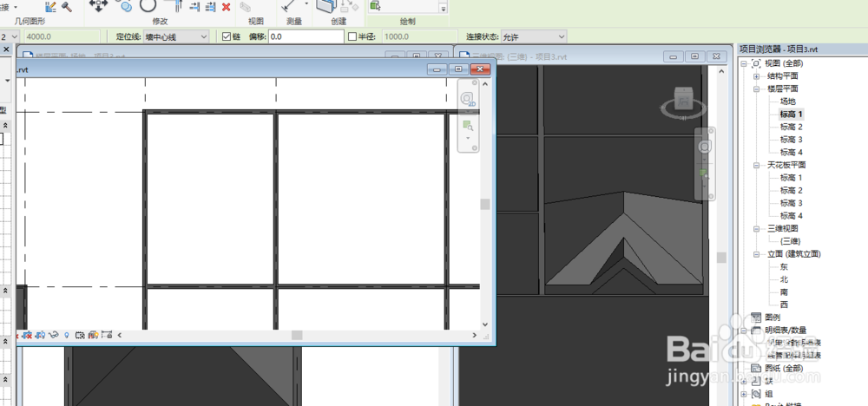
Task: Click the Create similar tool
Action: pos(326,5)
